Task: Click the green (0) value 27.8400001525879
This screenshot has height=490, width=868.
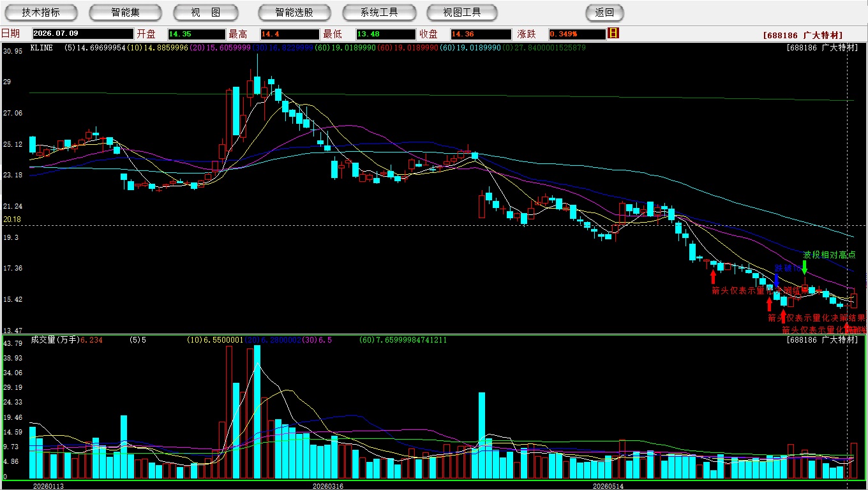Action: pyautogui.click(x=543, y=47)
